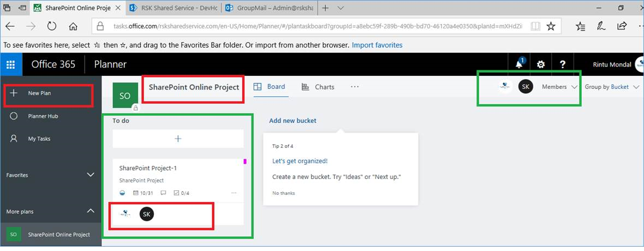
Task: Click the SK member avatar in header
Action: [526, 87]
